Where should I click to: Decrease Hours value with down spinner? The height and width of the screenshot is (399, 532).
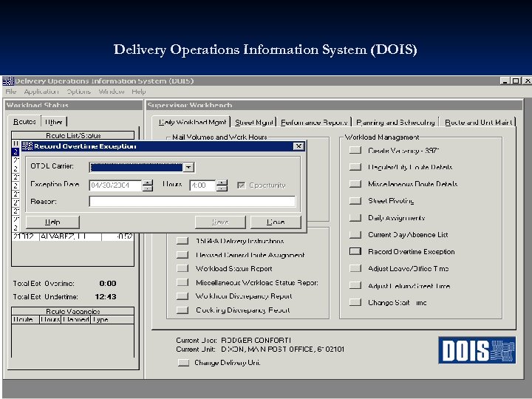click(x=222, y=188)
